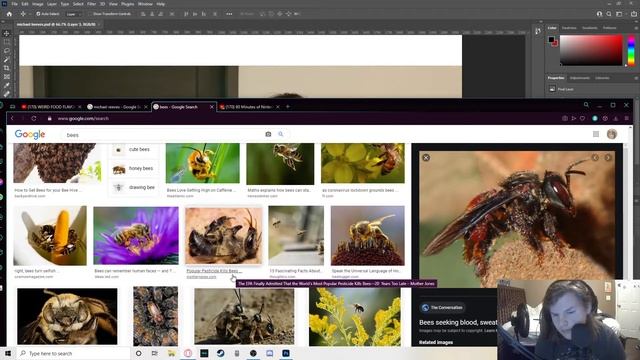The height and width of the screenshot is (360, 640).
Task: Switch to the Swatches tab
Action: click(x=569, y=28)
